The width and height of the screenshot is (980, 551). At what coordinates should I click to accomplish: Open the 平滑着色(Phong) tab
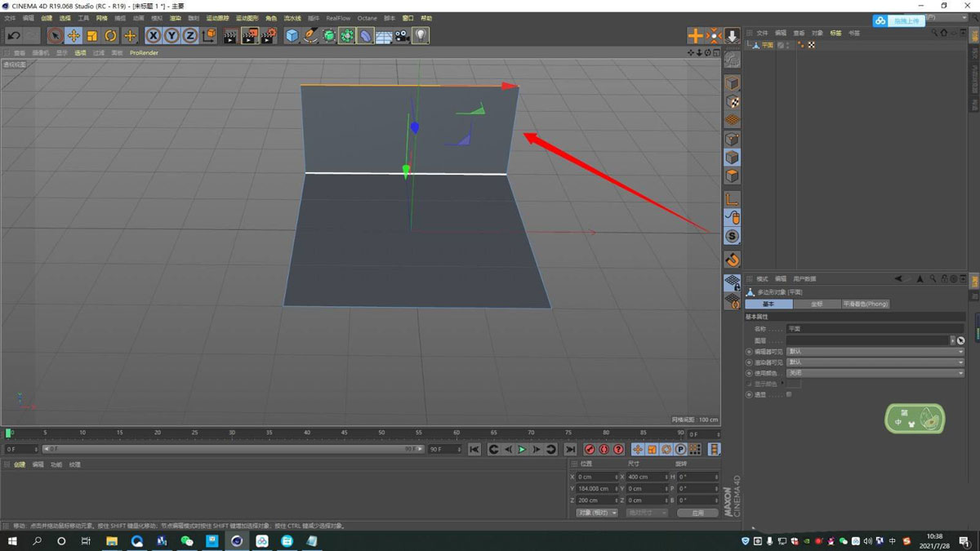pos(866,303)
